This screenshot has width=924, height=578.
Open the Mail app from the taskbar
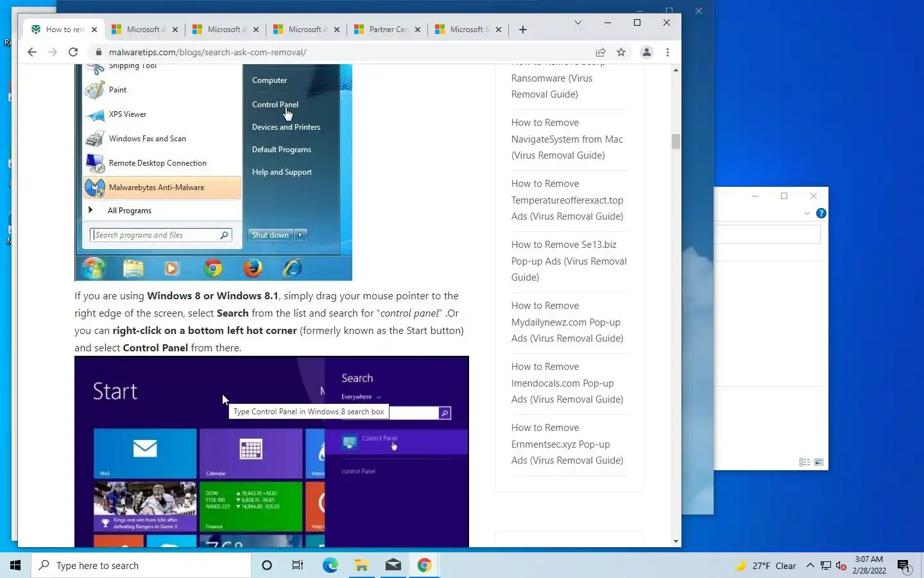point(393,565)
